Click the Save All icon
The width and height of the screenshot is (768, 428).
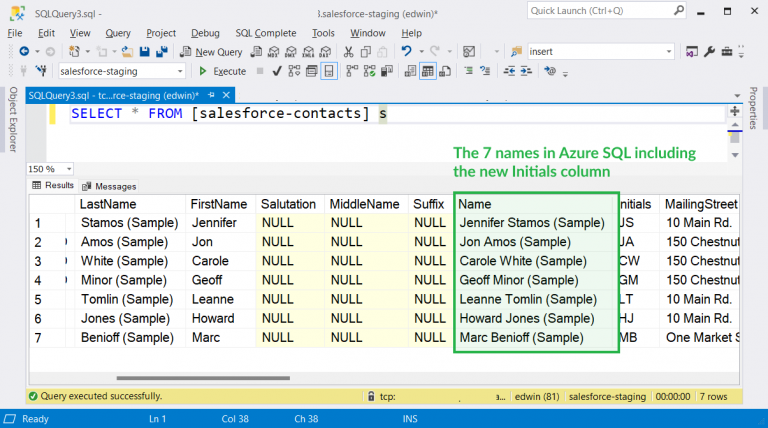(161, 52)
